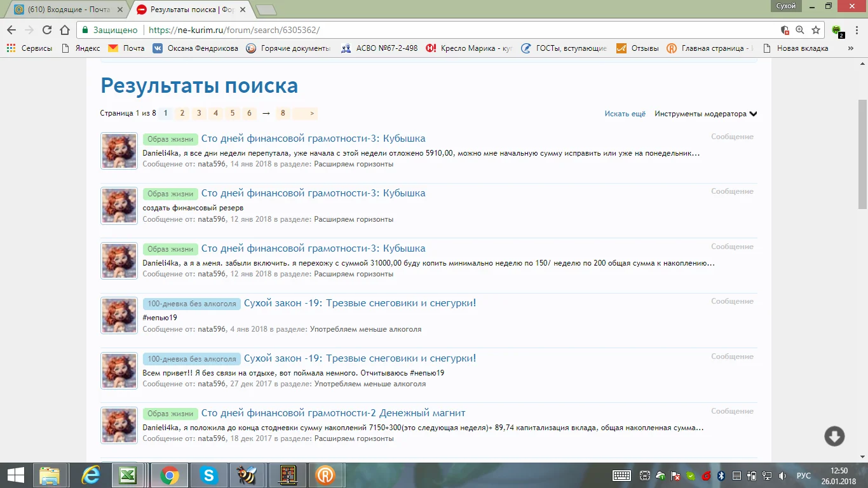Open a new browser tab

(266, 10)
